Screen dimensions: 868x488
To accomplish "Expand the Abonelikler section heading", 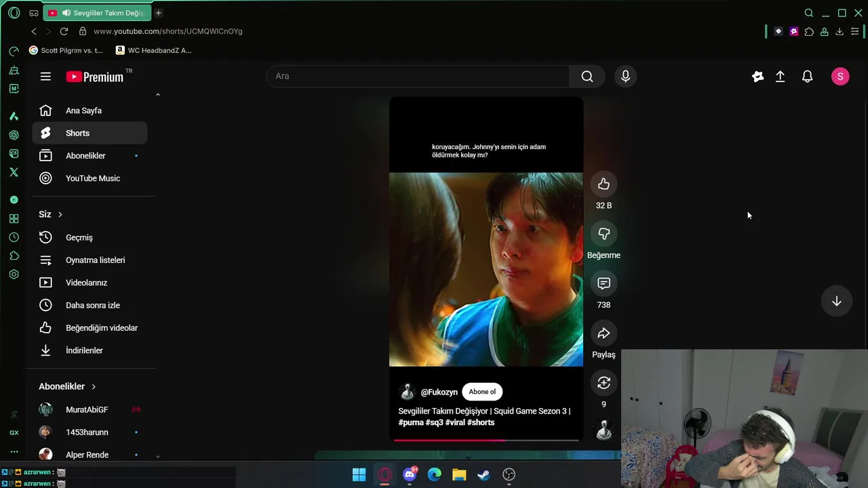I will 67,386.
